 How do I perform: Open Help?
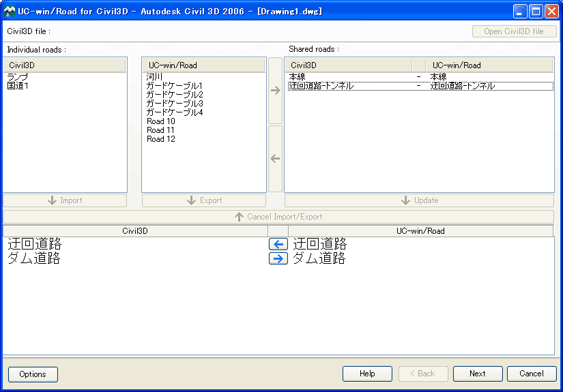367,374
